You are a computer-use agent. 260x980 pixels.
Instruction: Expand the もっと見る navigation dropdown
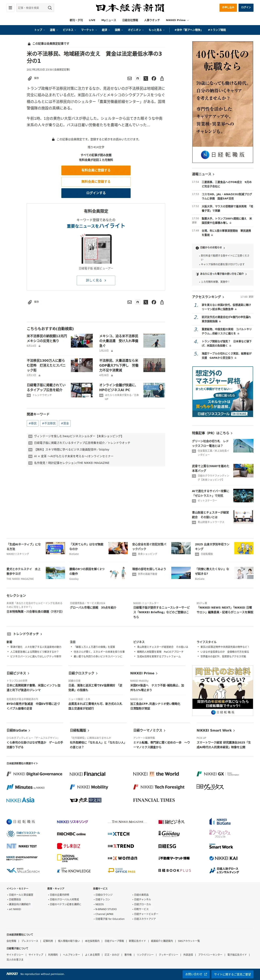(x=157, y=30)
